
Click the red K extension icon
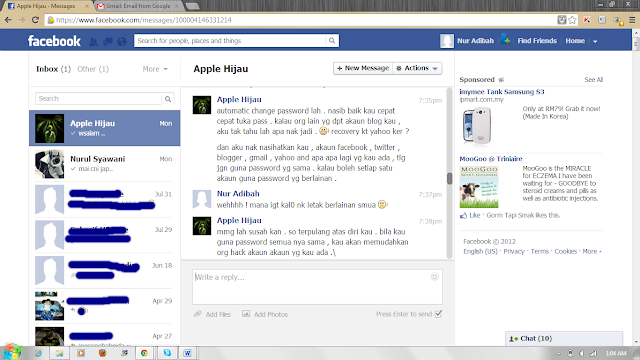coord(587,20)
